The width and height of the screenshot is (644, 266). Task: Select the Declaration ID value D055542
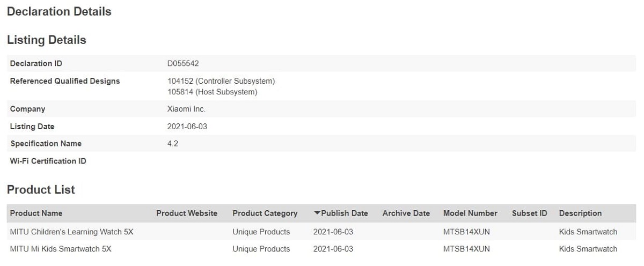click(183, 64)
